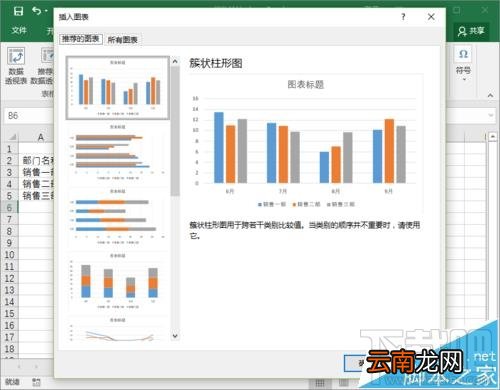Image resolution: width=500 pixels, height=390 pixels.
Task: Click the help question mark in dialog
Action: (403, 17)
